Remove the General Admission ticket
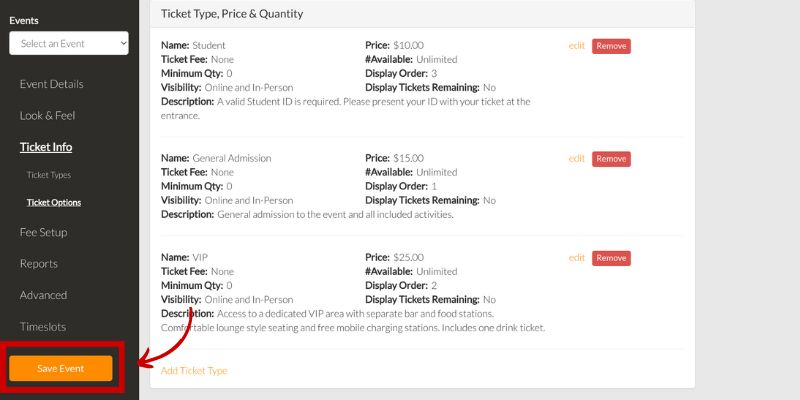Image resolution: width=800 pixels, height=400 pixels. [611, 158]
